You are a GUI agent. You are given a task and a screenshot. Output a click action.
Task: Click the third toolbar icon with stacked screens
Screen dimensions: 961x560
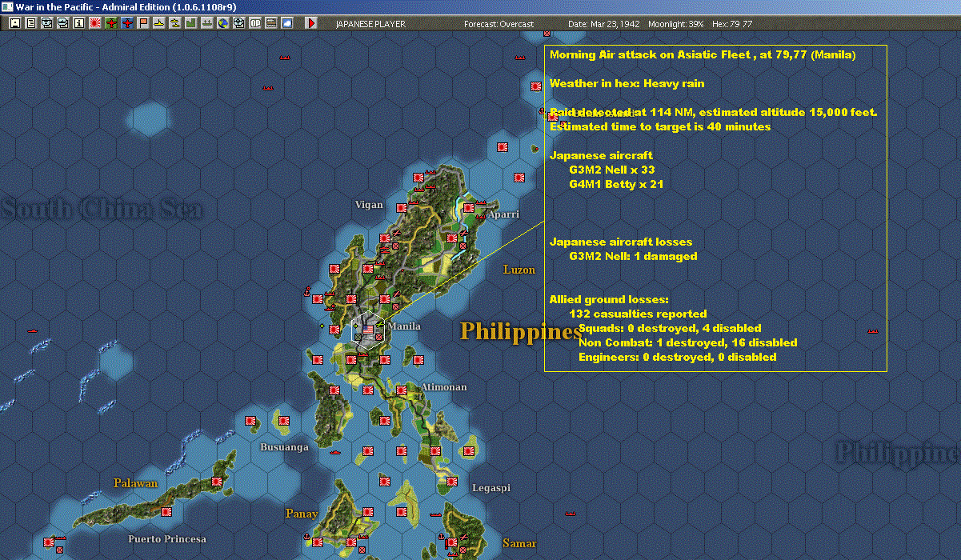47,23
